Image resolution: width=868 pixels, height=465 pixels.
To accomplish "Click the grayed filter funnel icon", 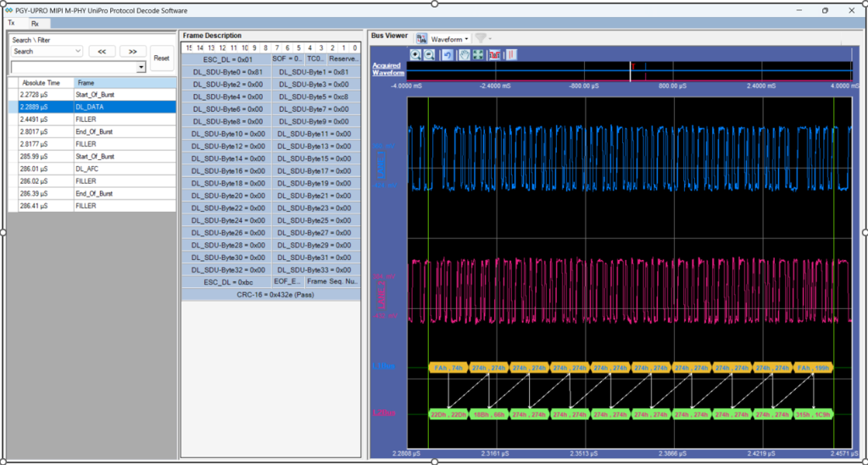I will tap(480, 38).
